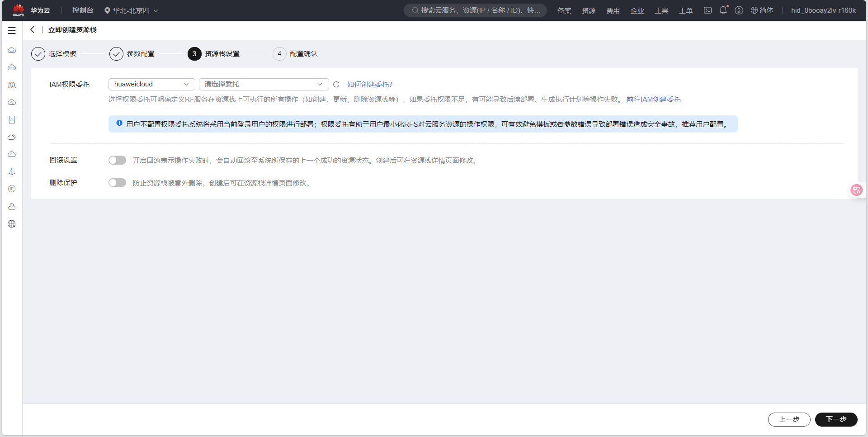This screenshot has height=437, width=868.
Task: Go back using the left arrow
Action: point(32,30)
